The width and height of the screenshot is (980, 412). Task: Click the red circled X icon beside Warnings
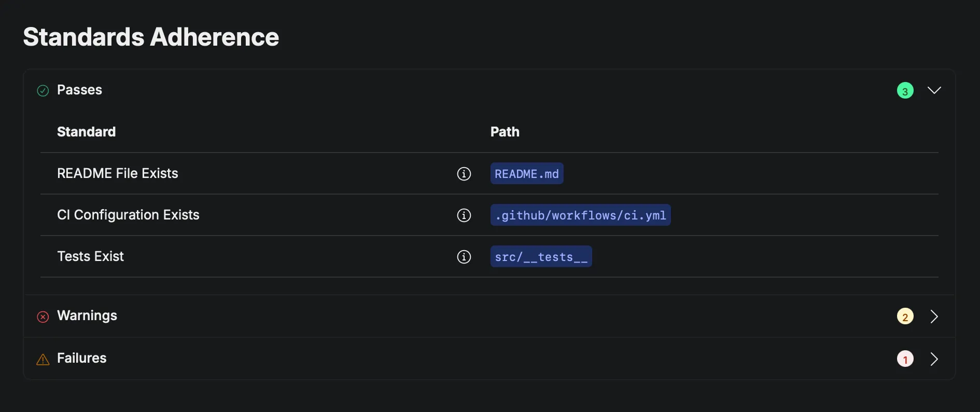pyautogui.click(x=42, y=317)
